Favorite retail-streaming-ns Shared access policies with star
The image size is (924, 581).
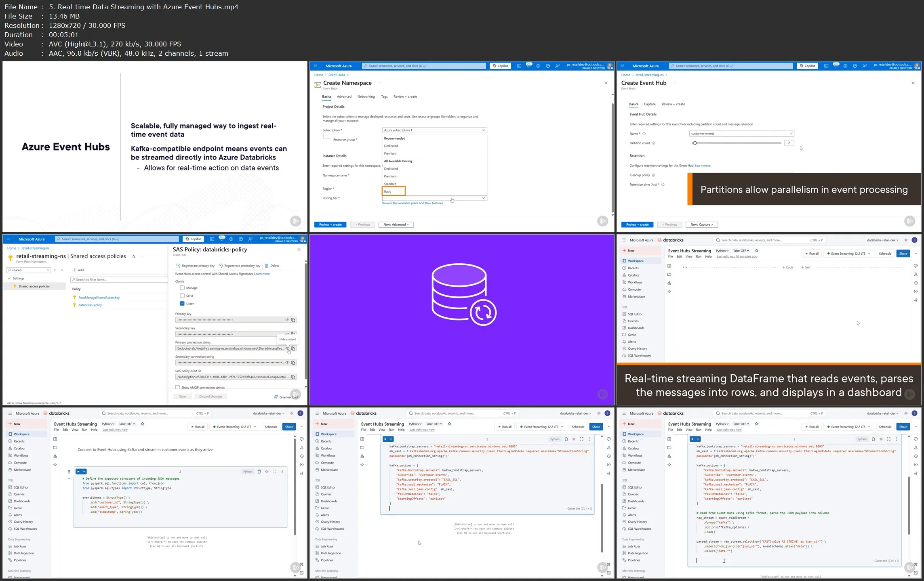[134, 256]
